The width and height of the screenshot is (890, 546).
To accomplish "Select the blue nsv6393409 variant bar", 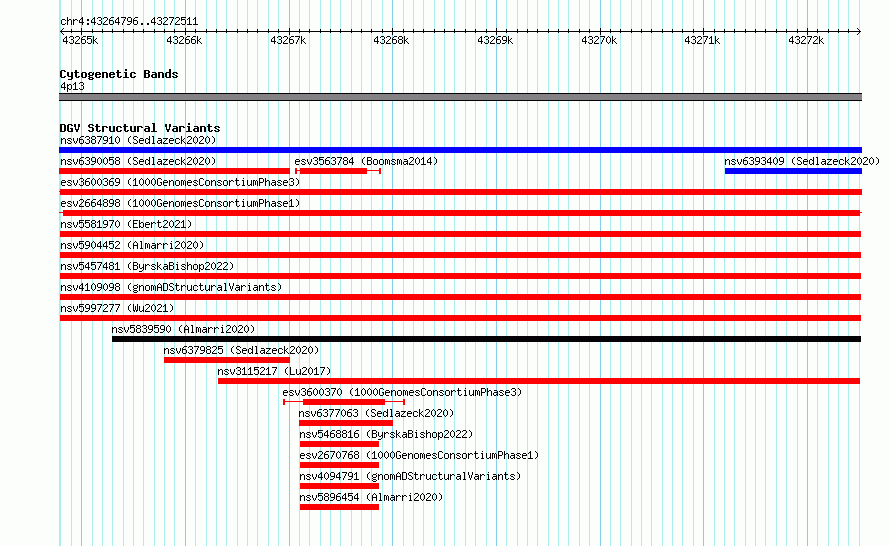I will (793, 171).
